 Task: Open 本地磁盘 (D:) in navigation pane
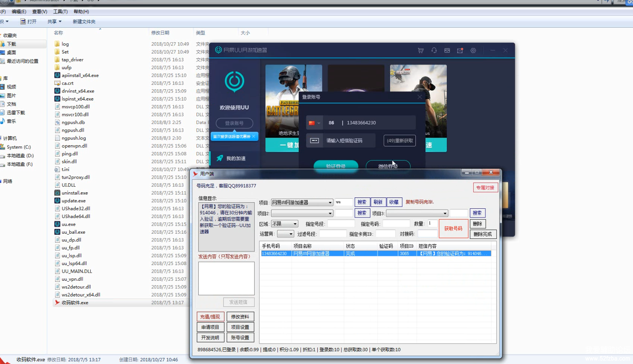(x=20, y=156)
